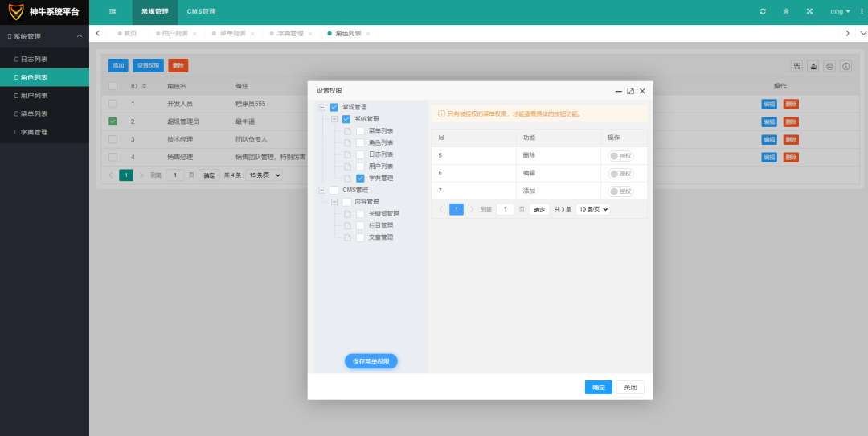Toggle sidebar collapse icon in header

[x=113, y=11]
